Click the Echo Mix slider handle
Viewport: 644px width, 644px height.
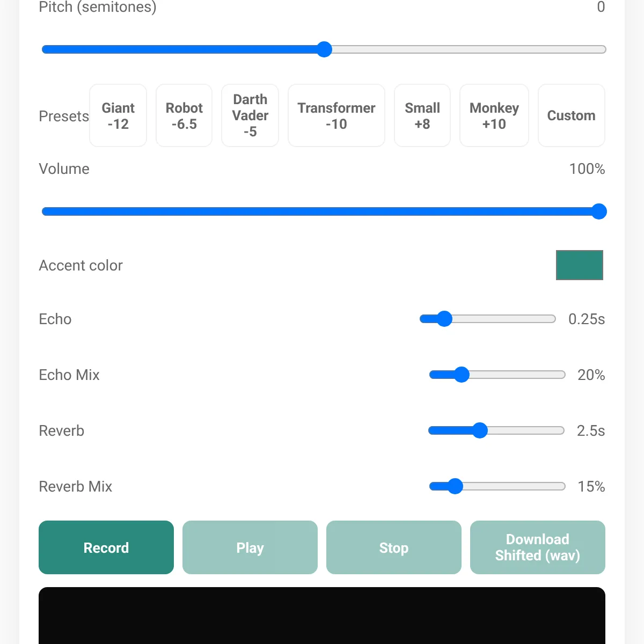click(462, 375)
